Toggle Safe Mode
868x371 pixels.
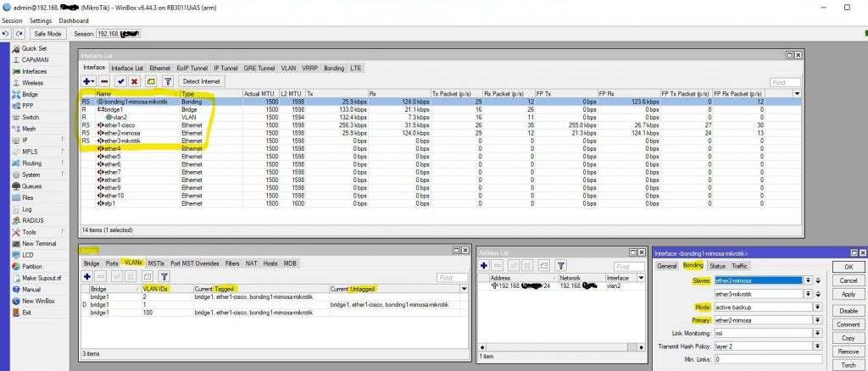coord(47,34)
